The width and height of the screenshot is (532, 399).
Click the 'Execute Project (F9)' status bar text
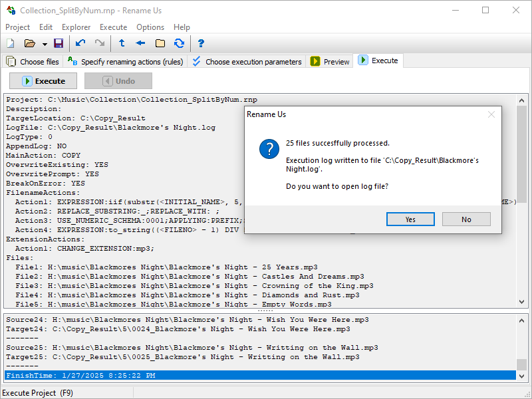click(x=38, y=393)
